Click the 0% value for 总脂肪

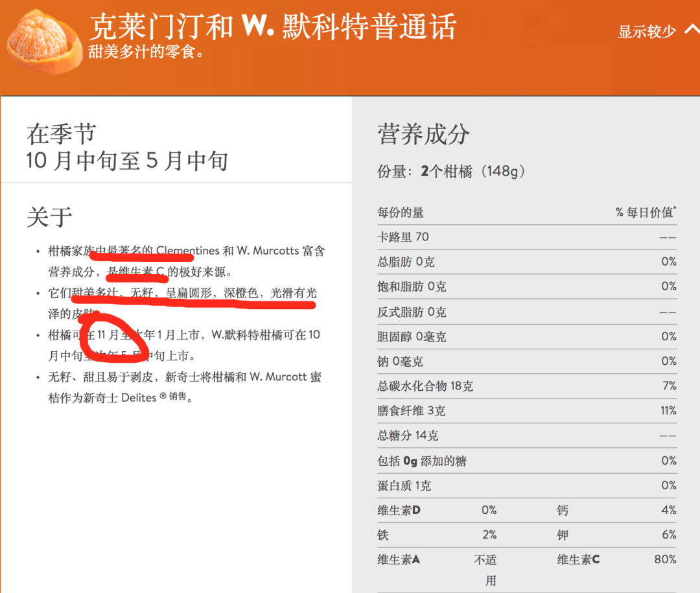pos(669,261)
